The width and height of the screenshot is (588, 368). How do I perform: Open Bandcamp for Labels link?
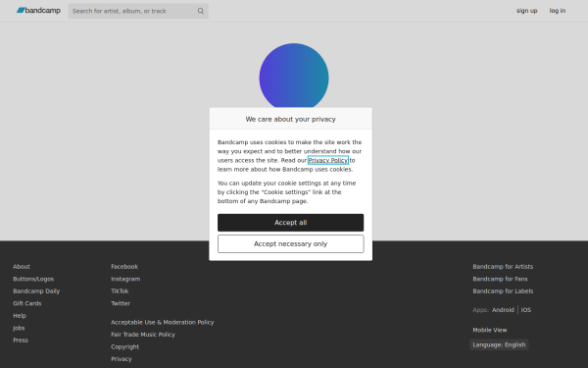click(503, 291)
